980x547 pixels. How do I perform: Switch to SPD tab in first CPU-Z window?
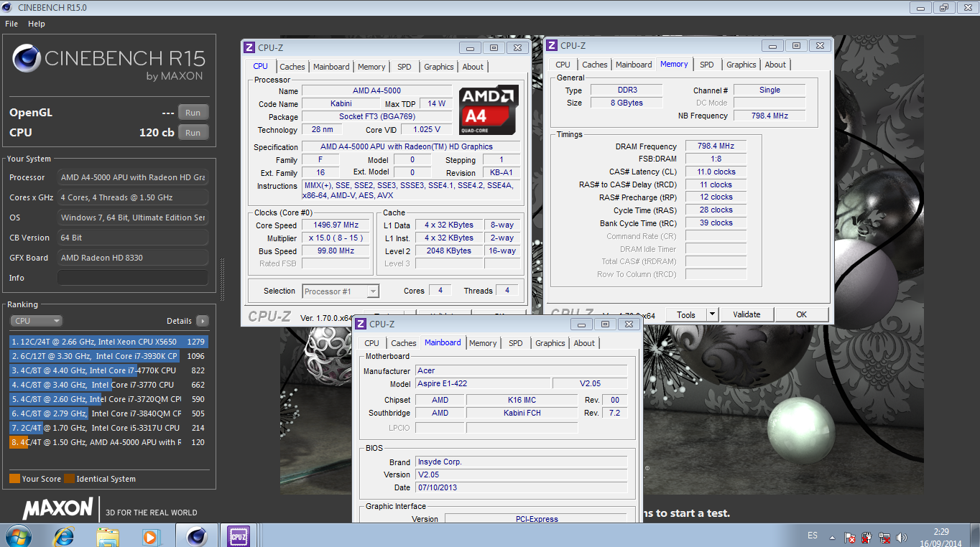pos(405,67)
